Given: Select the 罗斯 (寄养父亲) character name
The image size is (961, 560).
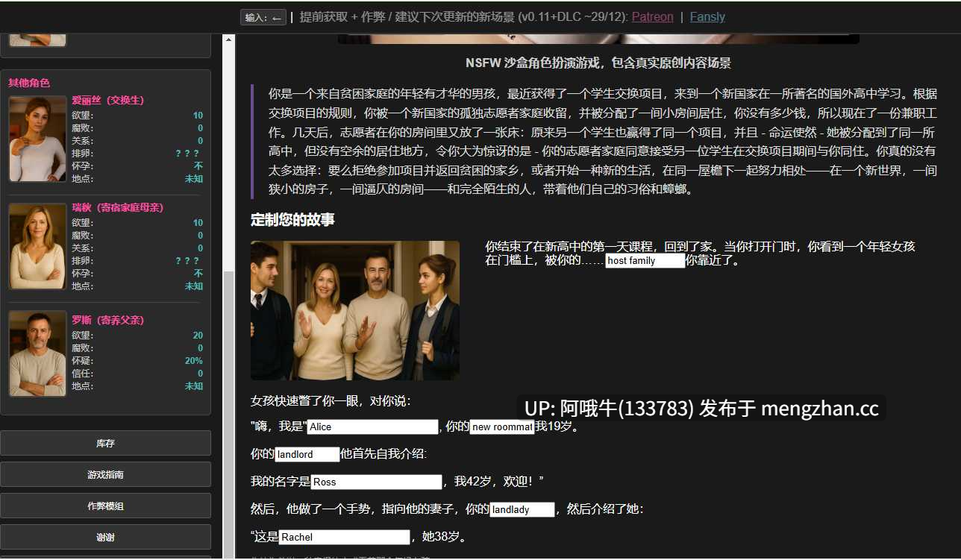Looking at the screenshot, I should [107, 320].
